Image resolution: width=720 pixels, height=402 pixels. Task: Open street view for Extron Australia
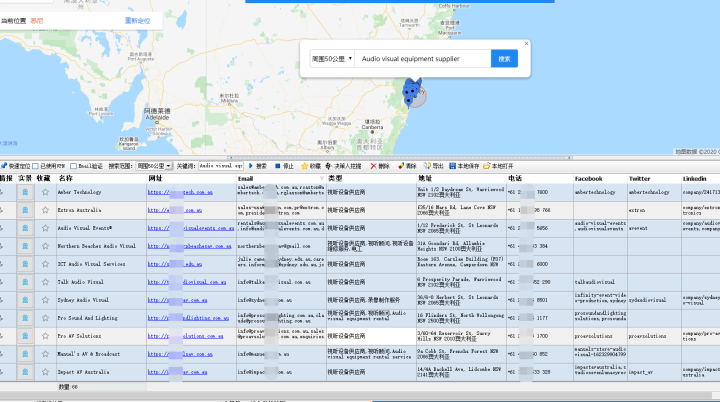(x=25, y=210)
